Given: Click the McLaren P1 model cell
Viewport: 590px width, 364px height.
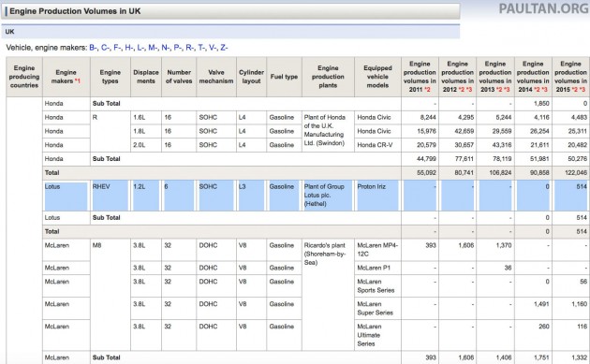Looking at the screenshot, I should (x=377, y=268).
